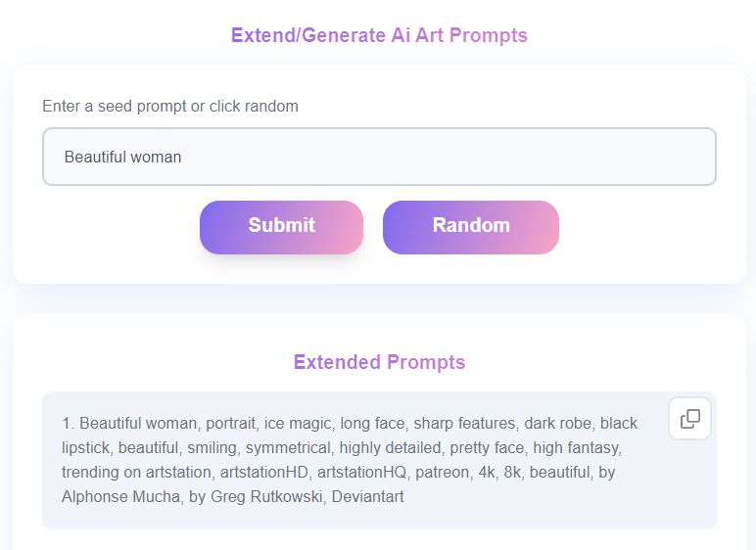Click the 'Extended Prompts' section heading
756x550 pixels.
(379, 362)
